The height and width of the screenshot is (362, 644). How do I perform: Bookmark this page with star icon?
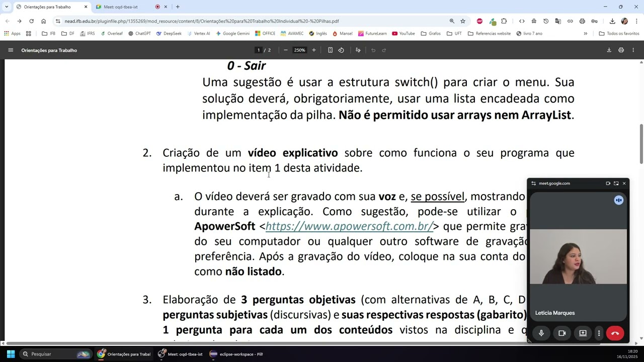pyautogui.click(x=463, y=21)
